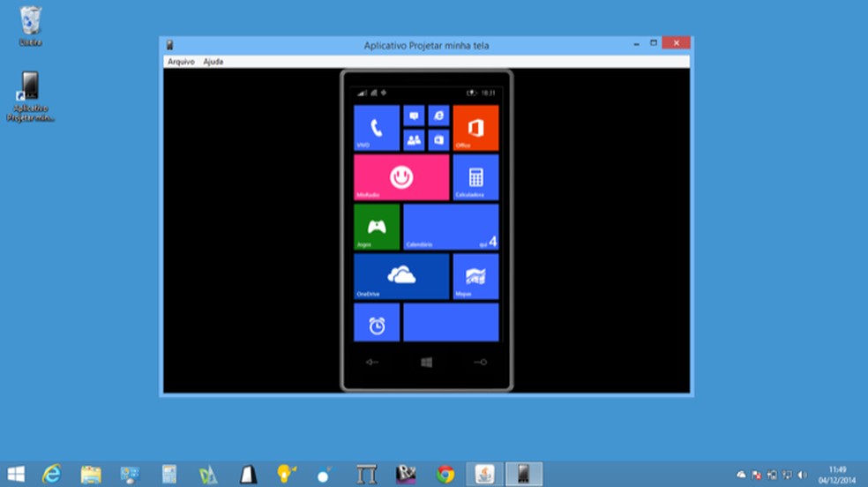Viewport: 868px width, 487px height.
Task: Open the Calculator taskbar icon
Action: click(169, 475)
